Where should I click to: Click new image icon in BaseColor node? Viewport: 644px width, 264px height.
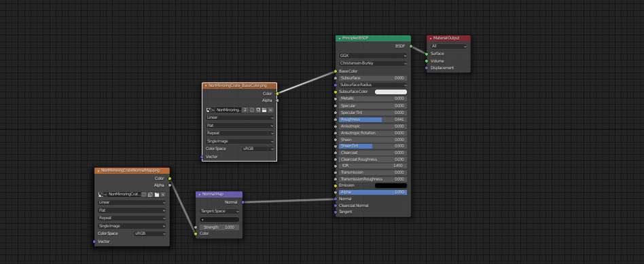[258, 110]
